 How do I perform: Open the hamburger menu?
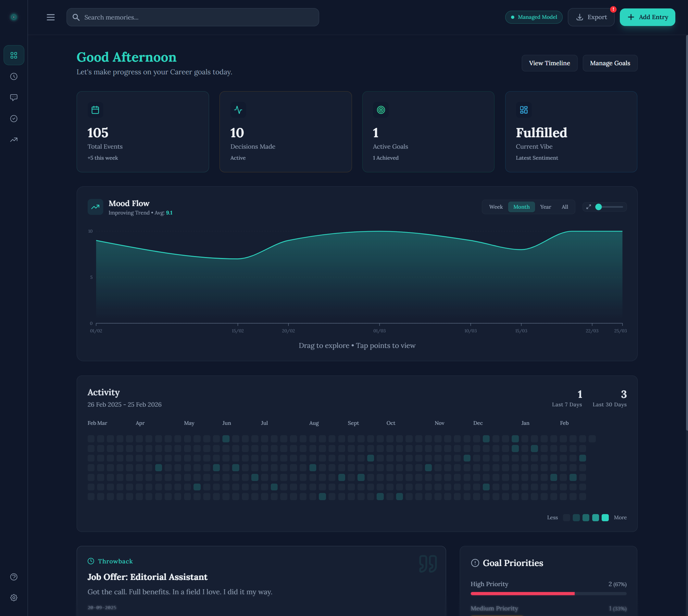pos(50,17)
